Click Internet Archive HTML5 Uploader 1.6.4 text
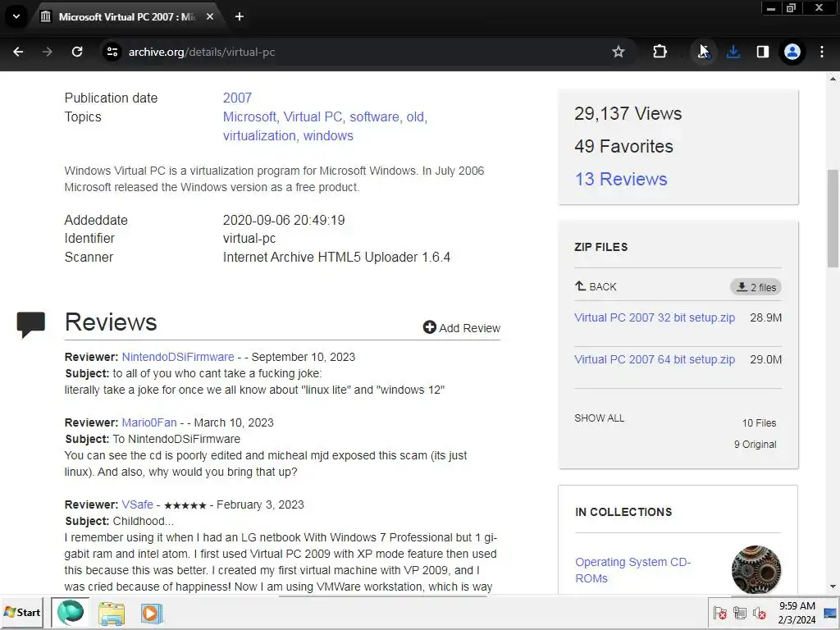This screenshot has height=630, width=840. pos(336,257)
